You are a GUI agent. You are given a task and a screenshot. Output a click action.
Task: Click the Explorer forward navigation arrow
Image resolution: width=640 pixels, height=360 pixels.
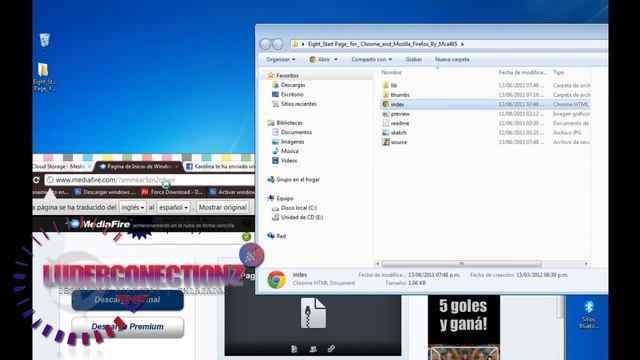click(278, 44)
